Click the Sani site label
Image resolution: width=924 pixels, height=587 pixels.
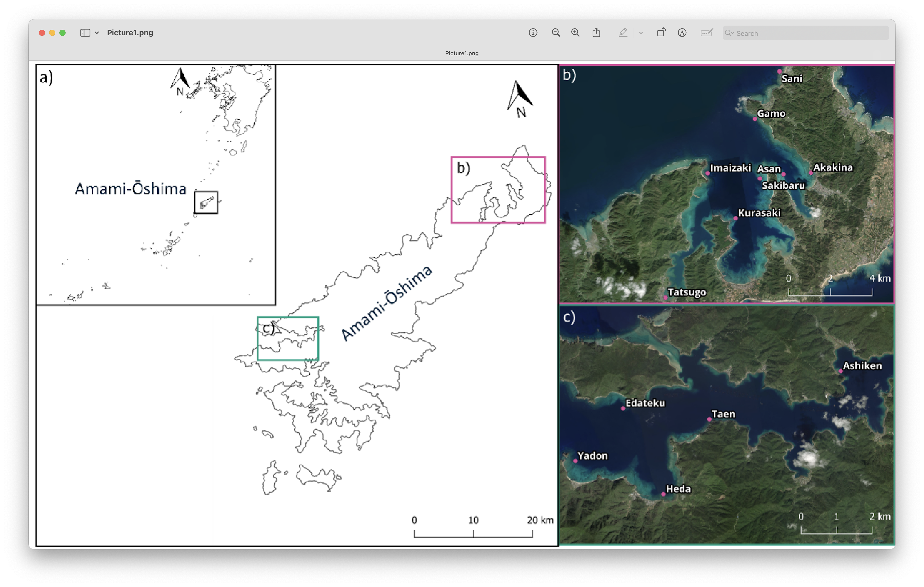[x=792, y=79]
